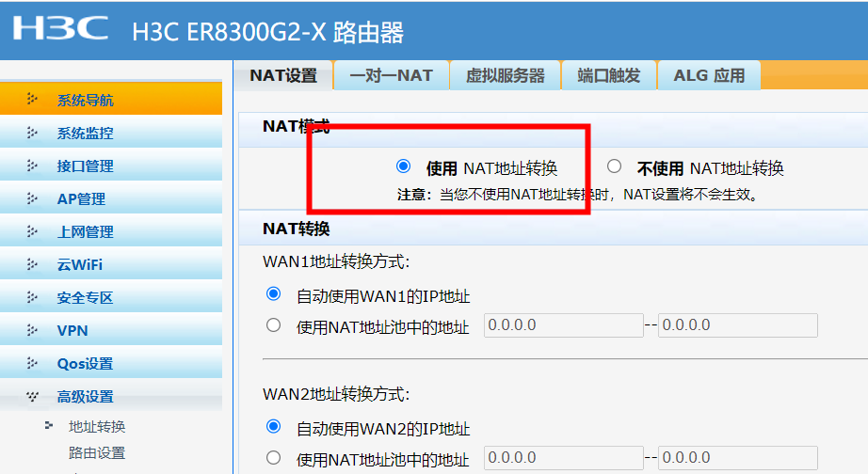Select 自动使用WAN2的IP地址 radio button
This screenshot has width=868, height=474.
[x=273, y=426]
